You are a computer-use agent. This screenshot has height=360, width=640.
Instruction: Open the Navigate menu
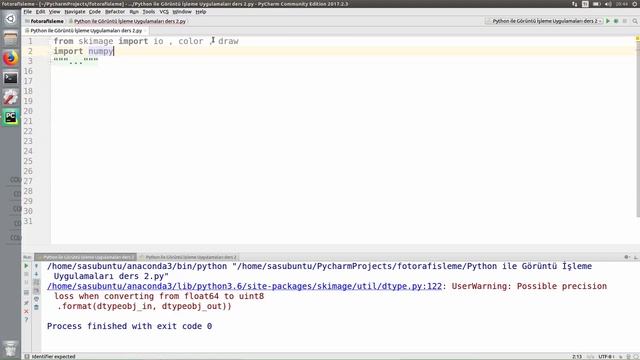click(75, 12)
